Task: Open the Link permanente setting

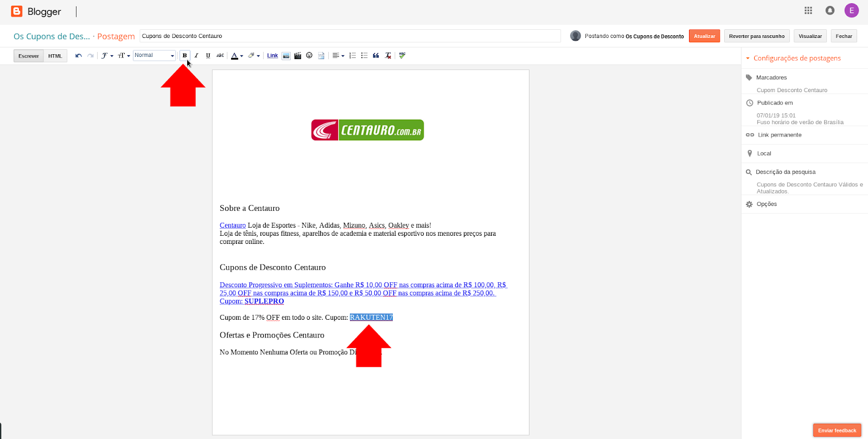Action: coord(780,135)
